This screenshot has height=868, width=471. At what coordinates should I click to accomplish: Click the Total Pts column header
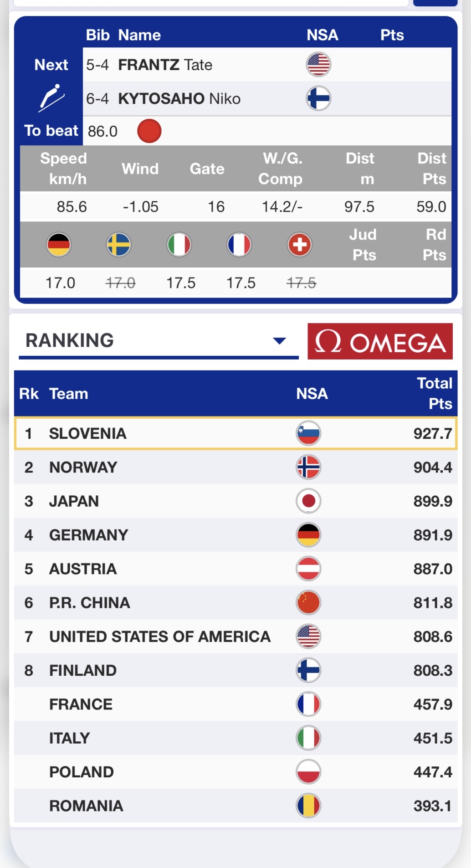pos(435,393)
